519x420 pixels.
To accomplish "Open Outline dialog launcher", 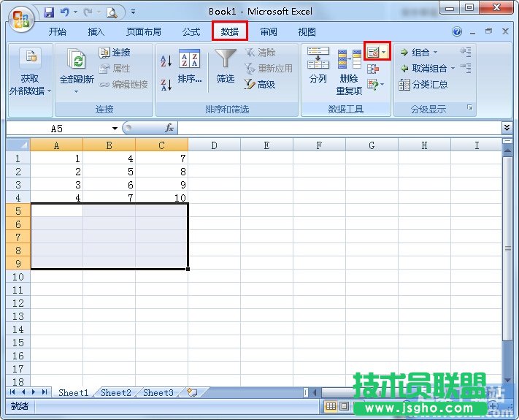I will [469, 107].
